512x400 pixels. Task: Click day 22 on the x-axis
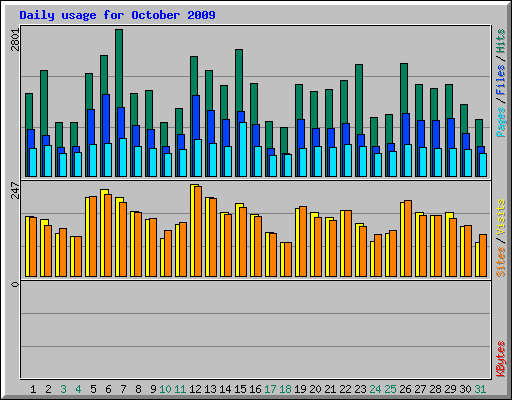click(345, 389)
